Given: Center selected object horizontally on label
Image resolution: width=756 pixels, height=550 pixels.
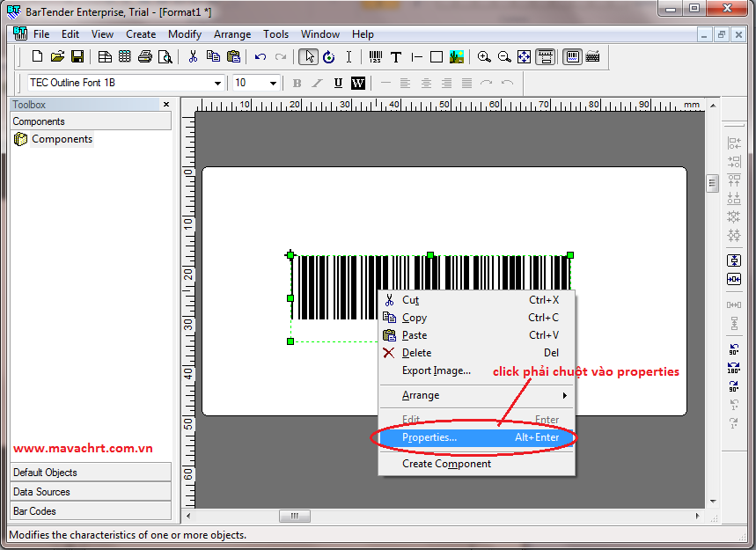Looking at the screenshot, I should [x=734, y=279].
